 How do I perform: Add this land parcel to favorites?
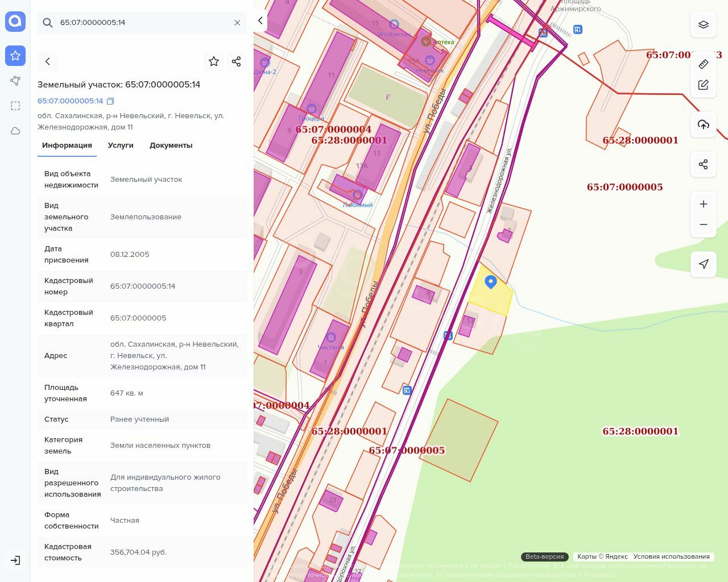pyautogui.click(x=214, y=61)
